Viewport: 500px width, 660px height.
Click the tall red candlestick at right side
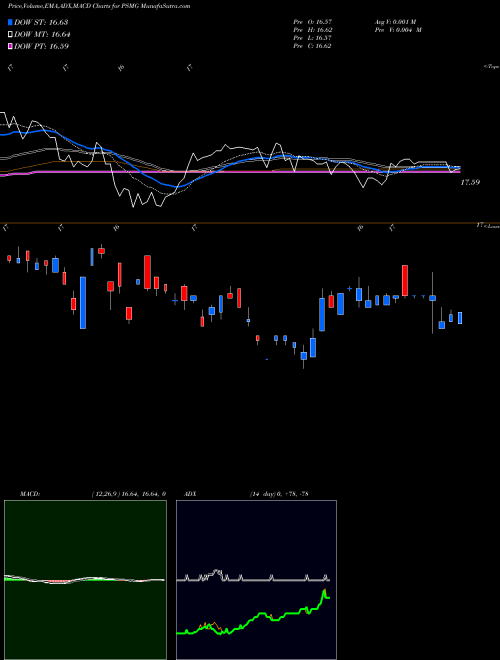coord(405,280)
